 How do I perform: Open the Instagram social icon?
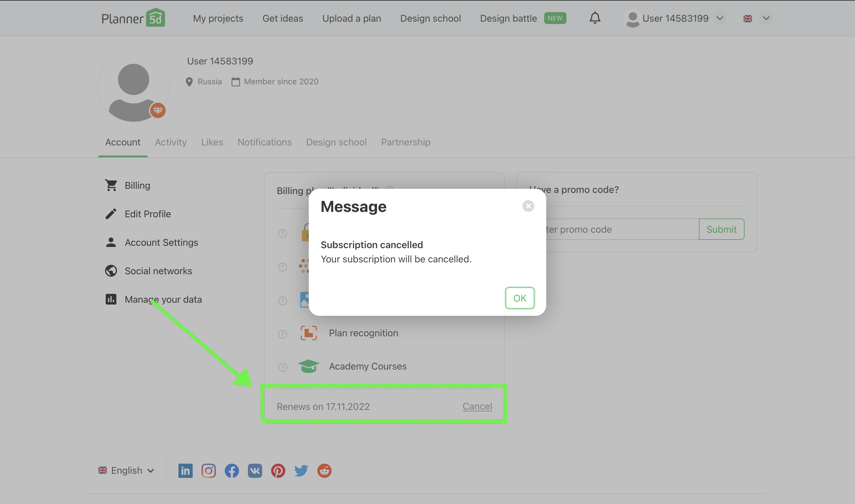point(208,471)
